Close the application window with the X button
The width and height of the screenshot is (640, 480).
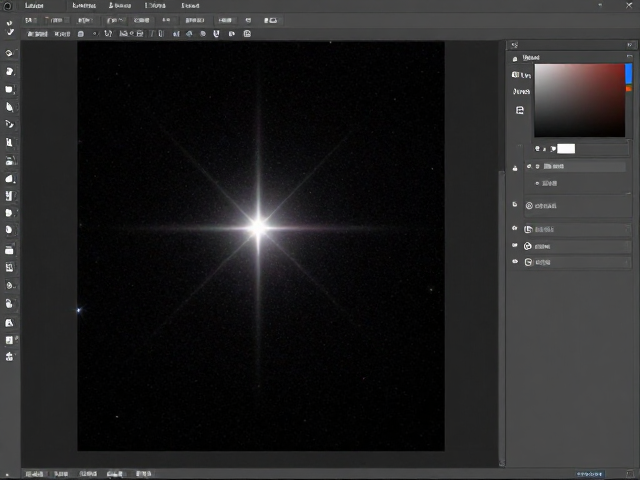(x=629, y=5)
